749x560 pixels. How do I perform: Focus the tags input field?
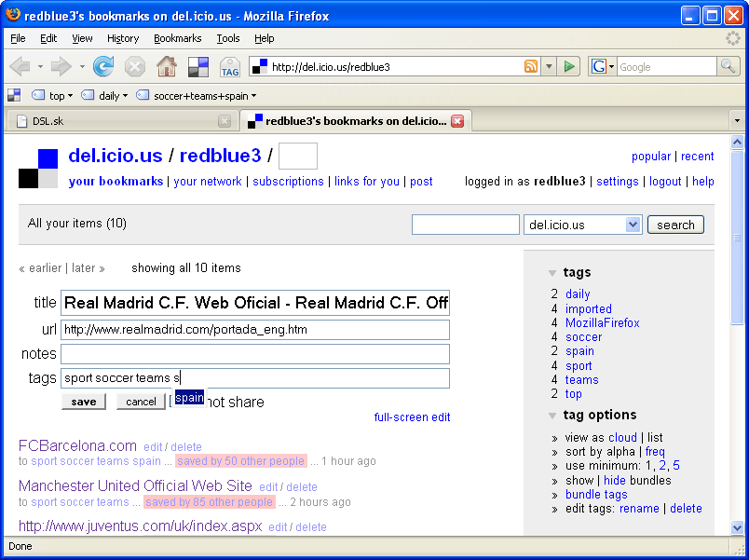(x=255, y=378)
